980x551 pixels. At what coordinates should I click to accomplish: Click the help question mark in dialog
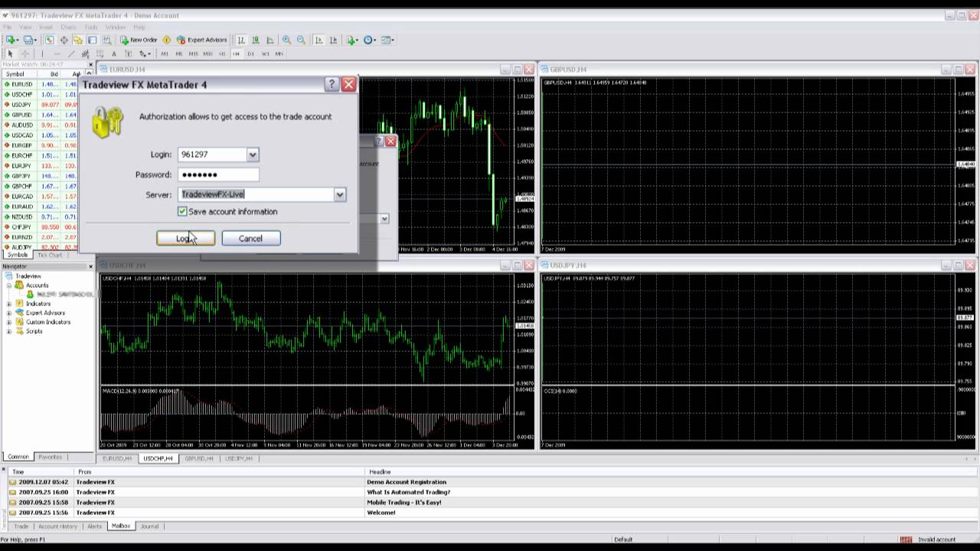332,84
